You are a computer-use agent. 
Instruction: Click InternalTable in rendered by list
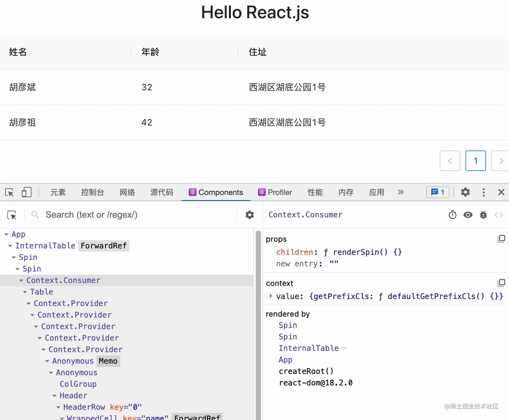tap(309, 348)
